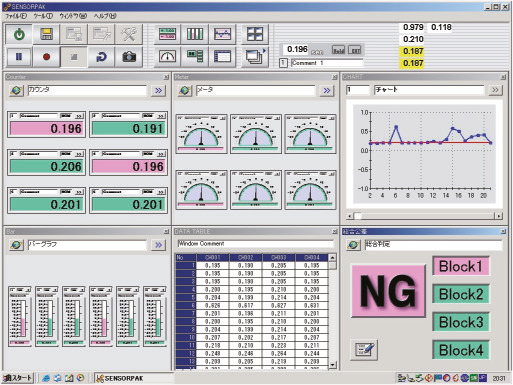The height and width of the screenshot is (385, 513).
Task: Click the green Block4 indicator
Action: [x=461, y=350]
